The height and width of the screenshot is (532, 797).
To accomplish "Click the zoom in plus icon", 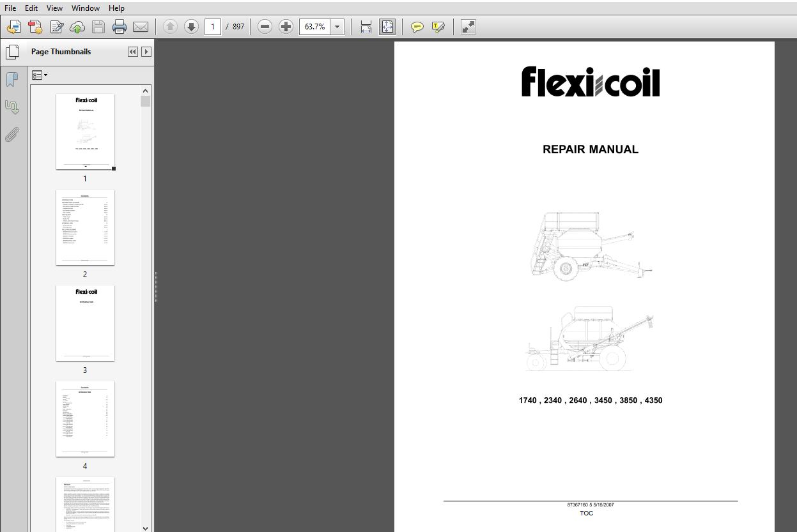I will pos(286,27).
